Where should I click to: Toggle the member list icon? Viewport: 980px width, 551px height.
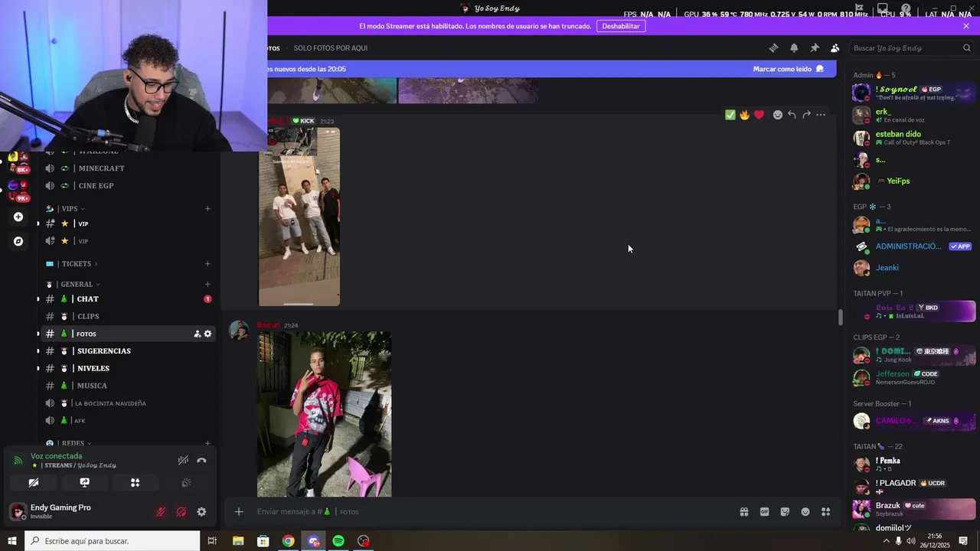[x=835, y=47]
